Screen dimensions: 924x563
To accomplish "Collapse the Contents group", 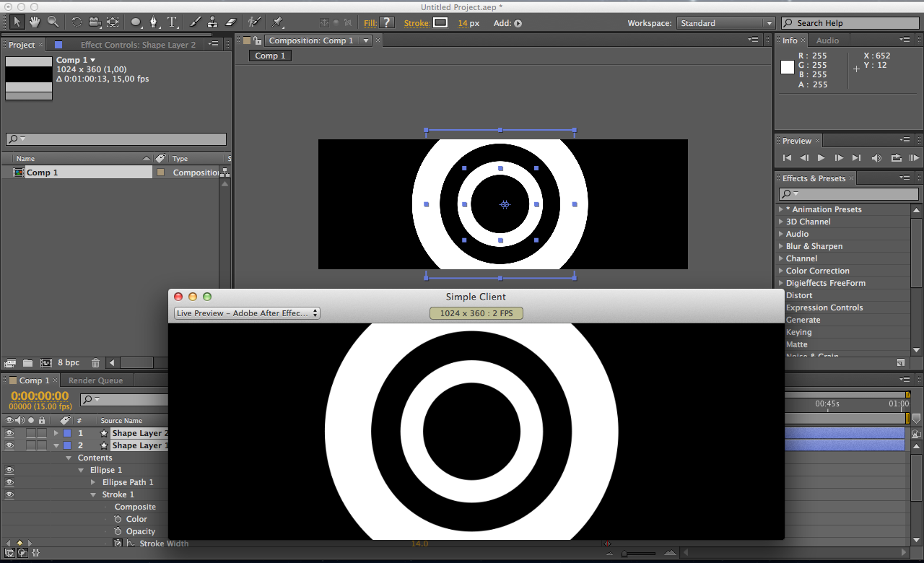I will [69, 458].
